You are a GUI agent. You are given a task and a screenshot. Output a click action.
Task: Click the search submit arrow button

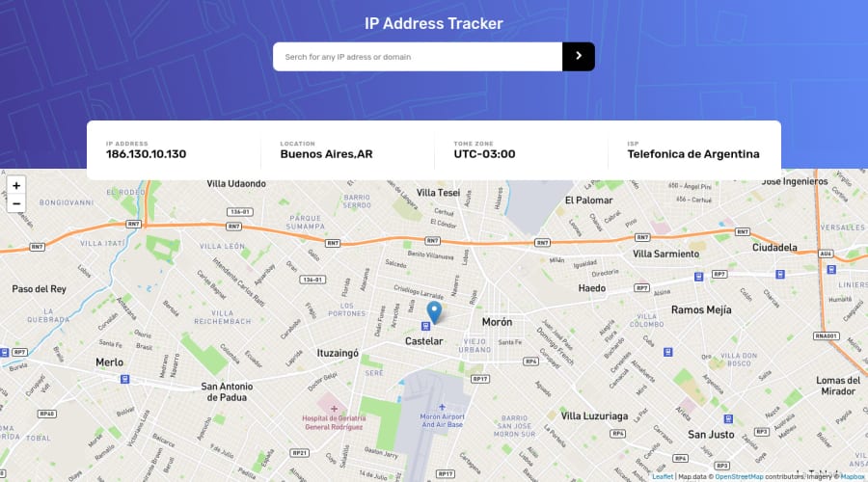coord(579,57)
